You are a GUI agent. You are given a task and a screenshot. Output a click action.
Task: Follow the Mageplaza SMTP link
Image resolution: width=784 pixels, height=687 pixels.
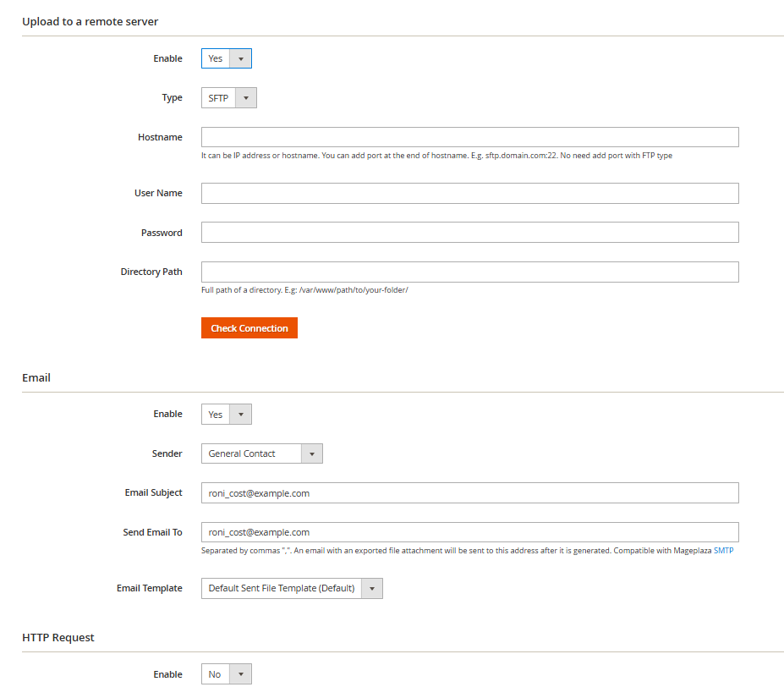tap(723, 551)
